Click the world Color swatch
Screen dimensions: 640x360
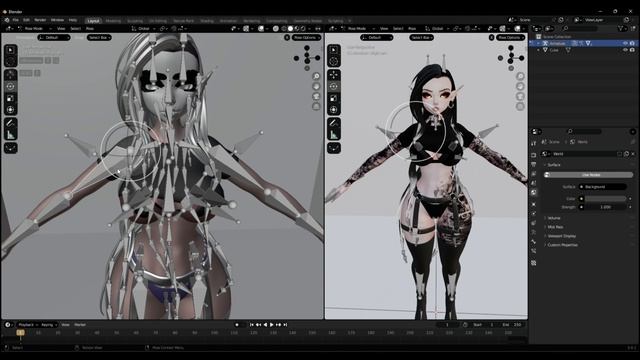point(605,199)
